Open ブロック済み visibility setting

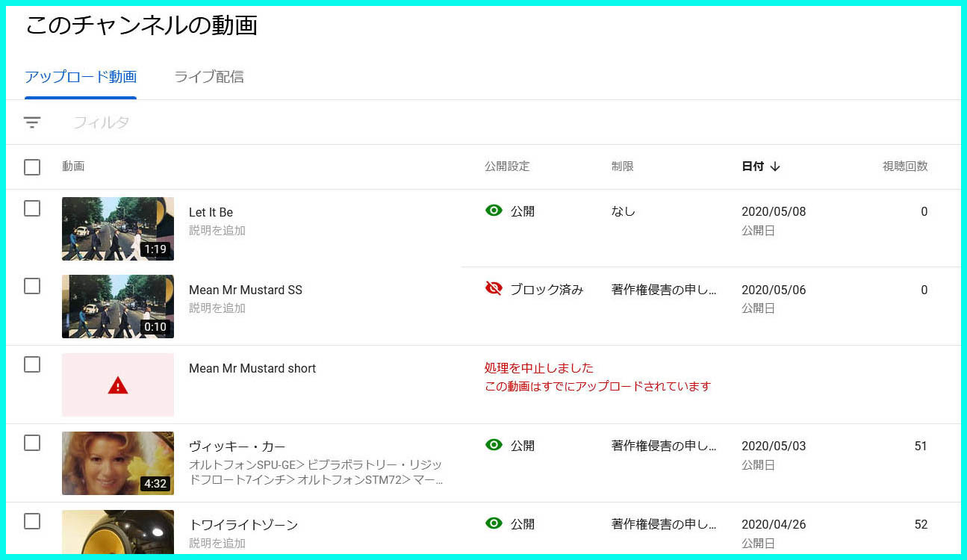(x=547, y=290)
